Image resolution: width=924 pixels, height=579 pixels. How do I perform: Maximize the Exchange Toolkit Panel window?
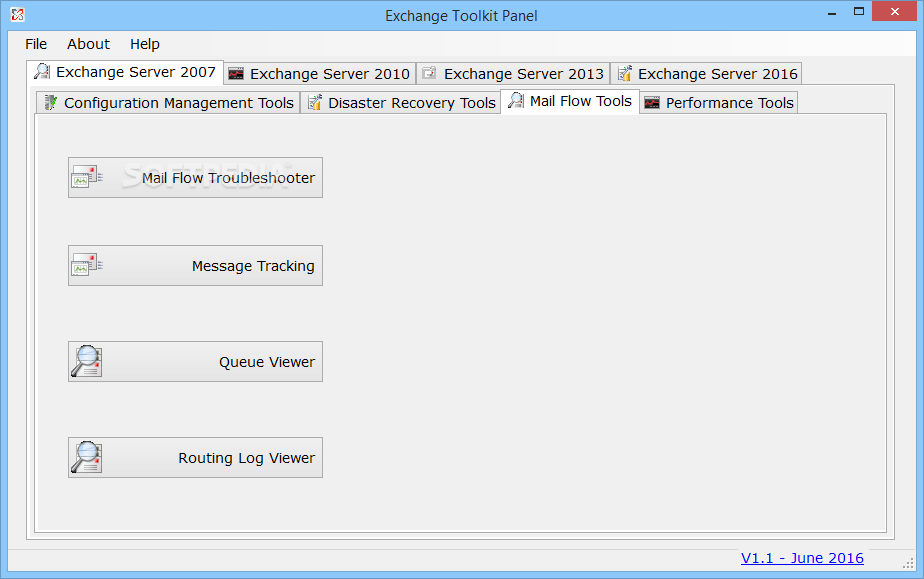click(x=859, y=12)
